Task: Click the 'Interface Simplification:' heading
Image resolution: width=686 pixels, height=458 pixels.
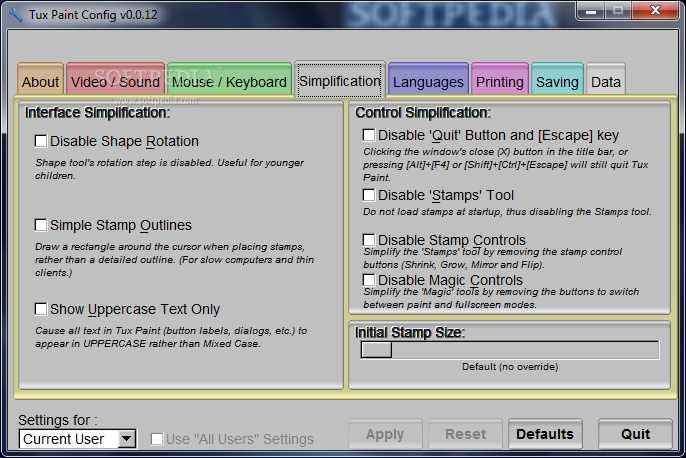Action: coord(97,113)
